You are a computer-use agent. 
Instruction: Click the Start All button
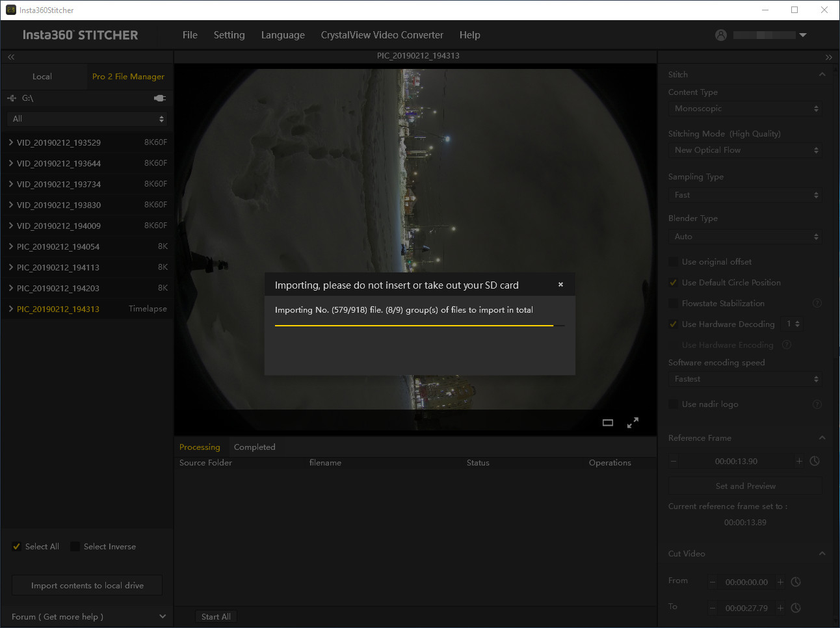216,617
